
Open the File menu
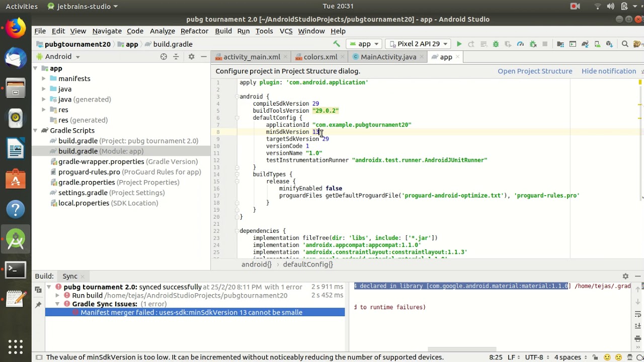coord(40,31)
